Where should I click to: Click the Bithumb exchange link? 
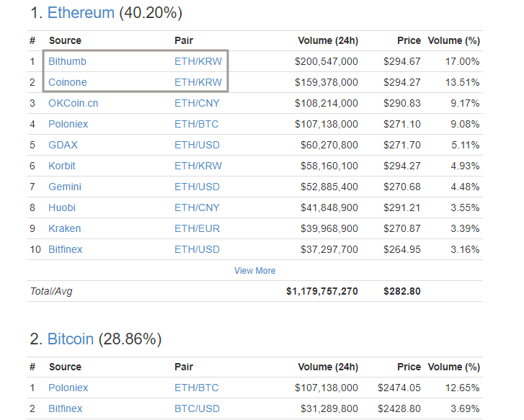coord(67,61)
